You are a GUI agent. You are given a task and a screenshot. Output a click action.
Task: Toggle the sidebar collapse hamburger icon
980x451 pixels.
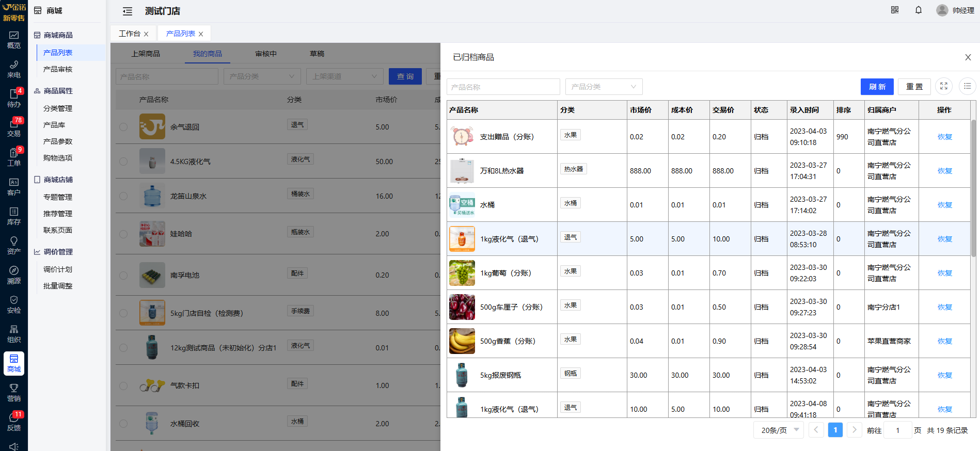[128, 11]
